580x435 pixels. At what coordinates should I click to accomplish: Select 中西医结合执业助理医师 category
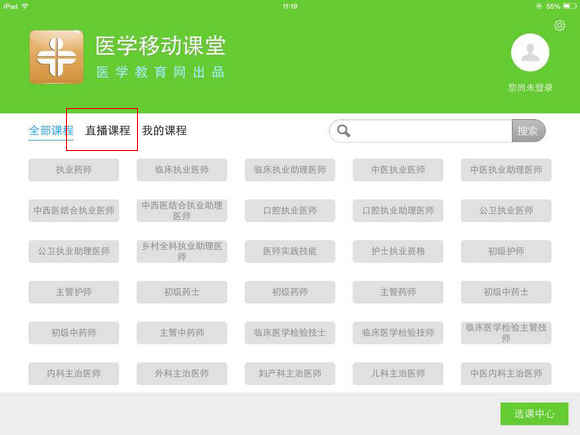(x=182, y=210)
